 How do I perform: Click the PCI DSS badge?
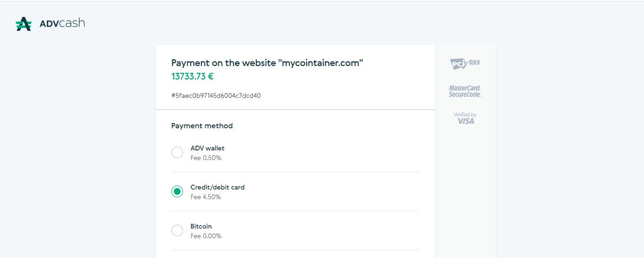(x=465, y=64)
